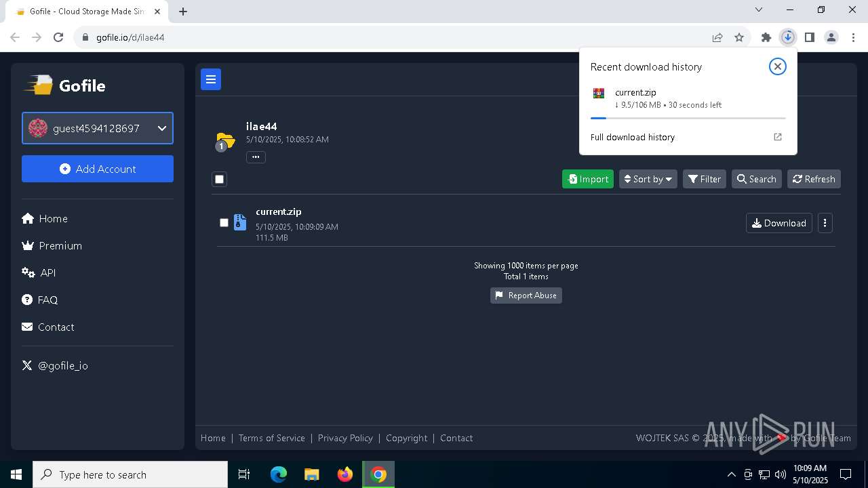Open Chrome tab search dropdown arrow

759,10
